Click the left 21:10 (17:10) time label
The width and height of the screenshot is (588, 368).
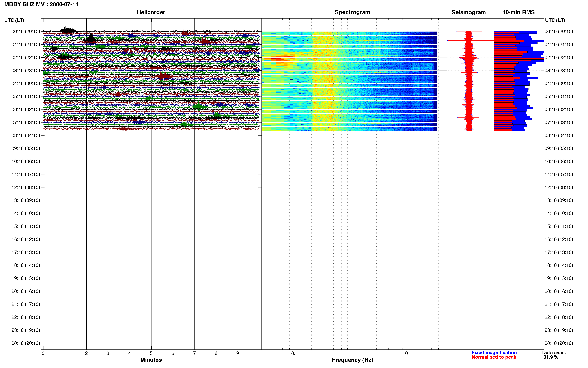point(26,304)
